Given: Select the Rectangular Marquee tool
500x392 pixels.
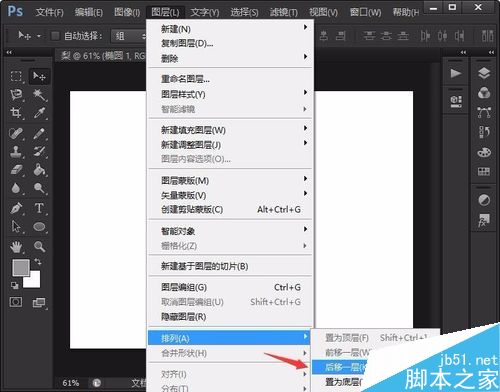Looking at the screenshot, I should click(x=16, y=77).
